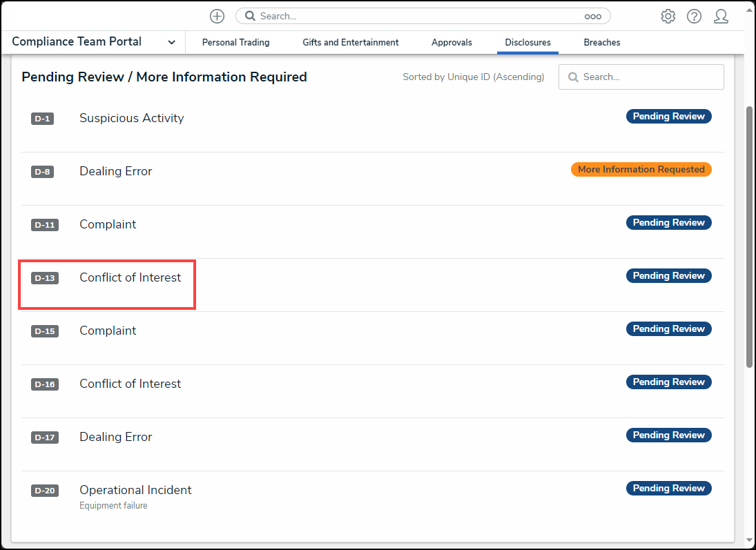Click the three-dots icon in top search bar
756x550 pixels.
(592, 17)
